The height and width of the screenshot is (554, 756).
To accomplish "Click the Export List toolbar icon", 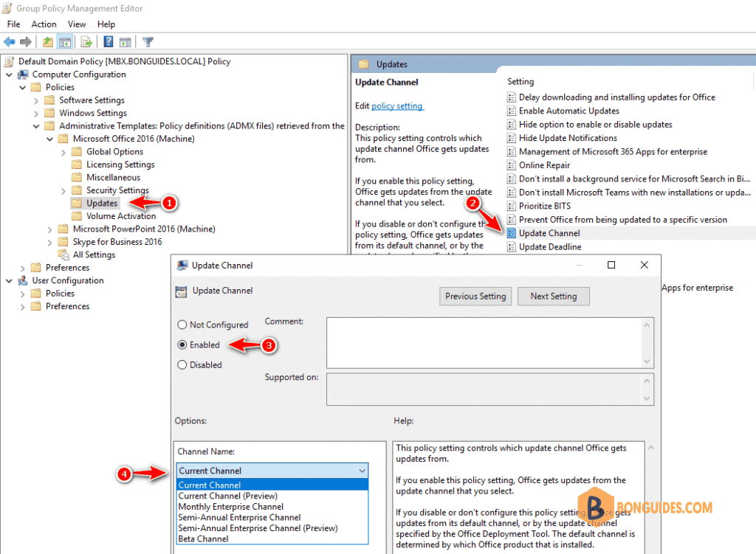I will tap(86, 42).
